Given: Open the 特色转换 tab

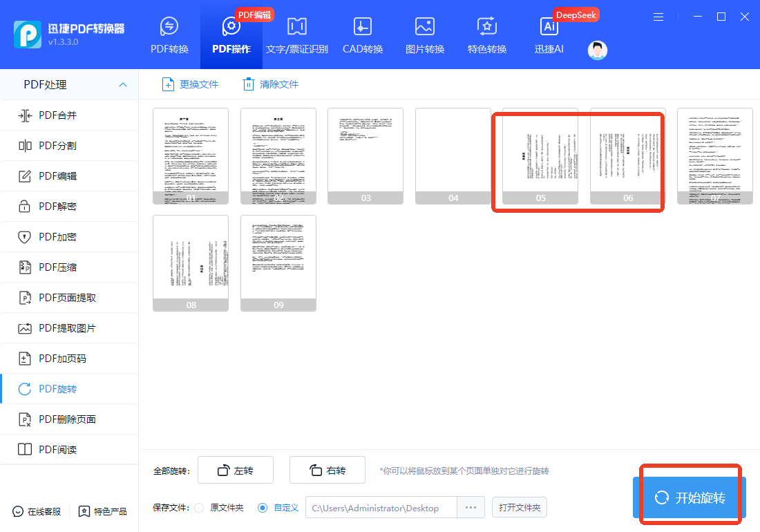Looking at the screenshot, I should pyautogui.click(x=486, y=35).
